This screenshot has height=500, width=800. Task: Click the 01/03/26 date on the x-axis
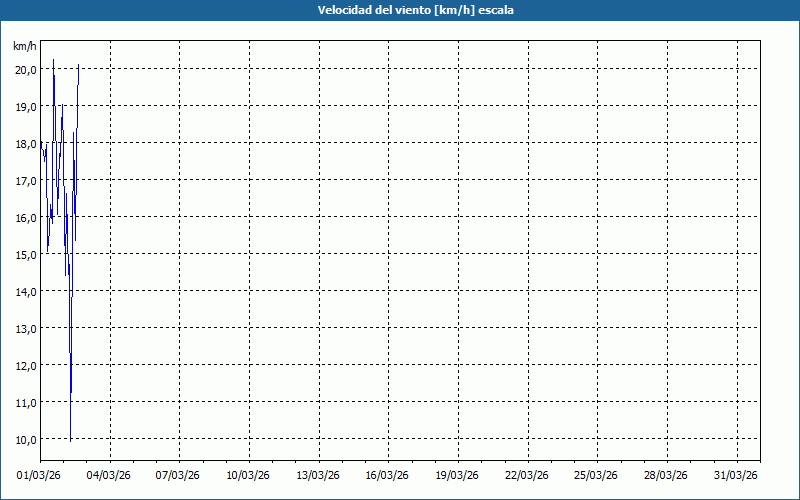[x=40, y=475]
